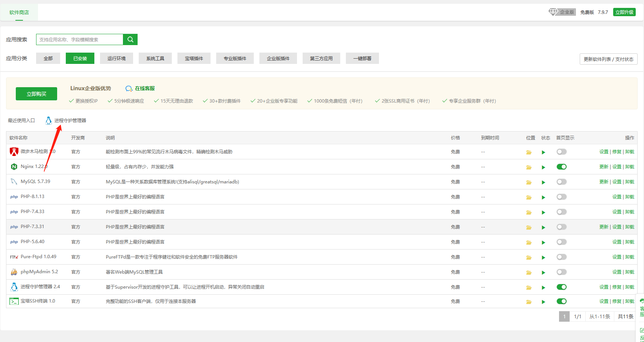Click the penguin icon beside 进程守护管理器 shortcut
The height and width of the screenshot is (342, 644).
click(x=48, y=120)
